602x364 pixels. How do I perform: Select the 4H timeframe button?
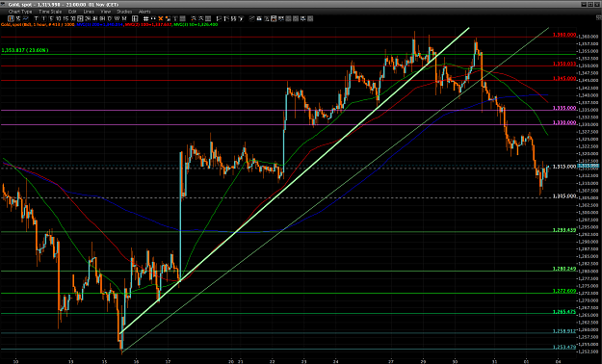94,18
